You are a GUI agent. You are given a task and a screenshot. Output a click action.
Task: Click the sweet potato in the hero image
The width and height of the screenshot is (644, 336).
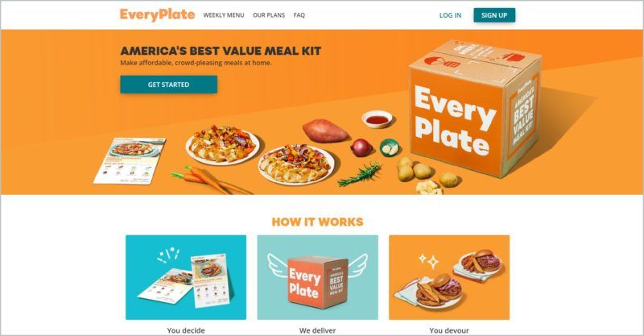326,131
